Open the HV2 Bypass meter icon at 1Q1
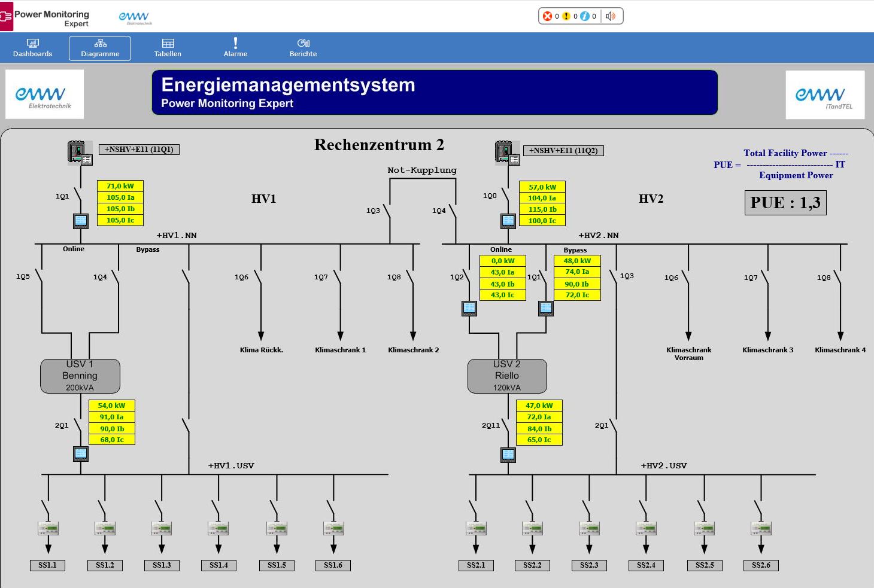874x588 pixels. [x=546, y=309]
